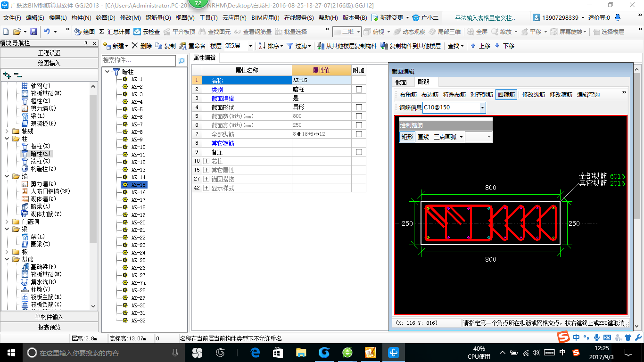Open File Explorer from taskbar

(301, 352)
